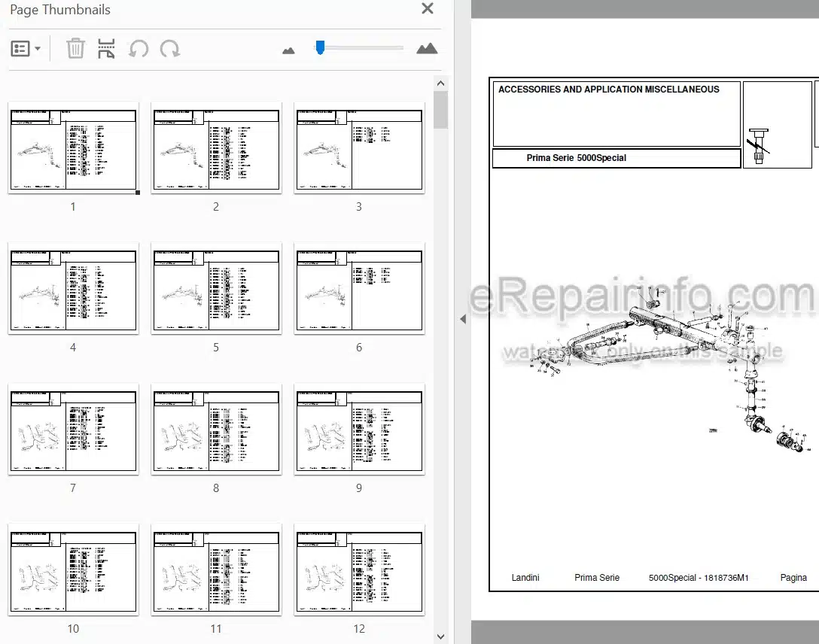Click the page number label 1
819x644 pixels.
point(73,207)
